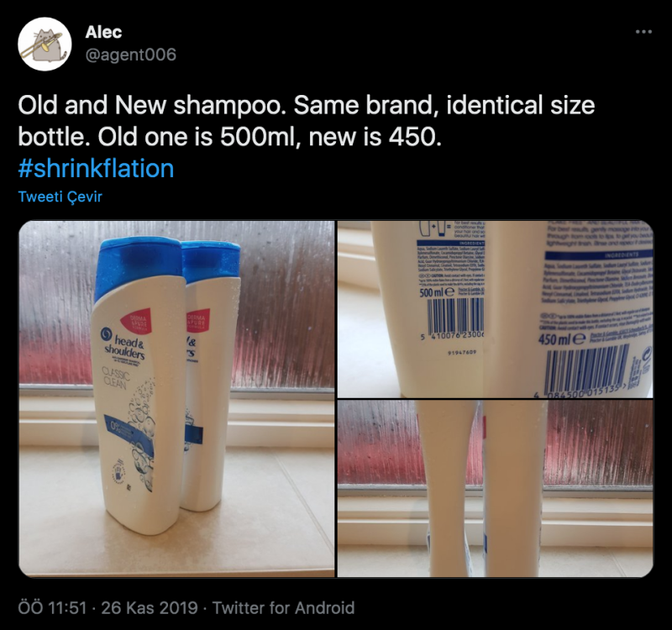Click the display name Alec
The image size is (672, 630).
pos(103,32)
